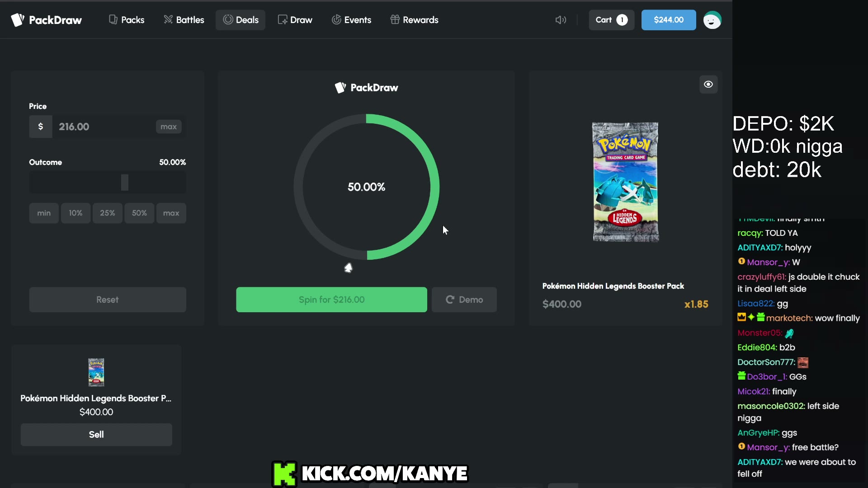
Task: Click Lisaa822's username in chat
Action: [x=756, y=304]
